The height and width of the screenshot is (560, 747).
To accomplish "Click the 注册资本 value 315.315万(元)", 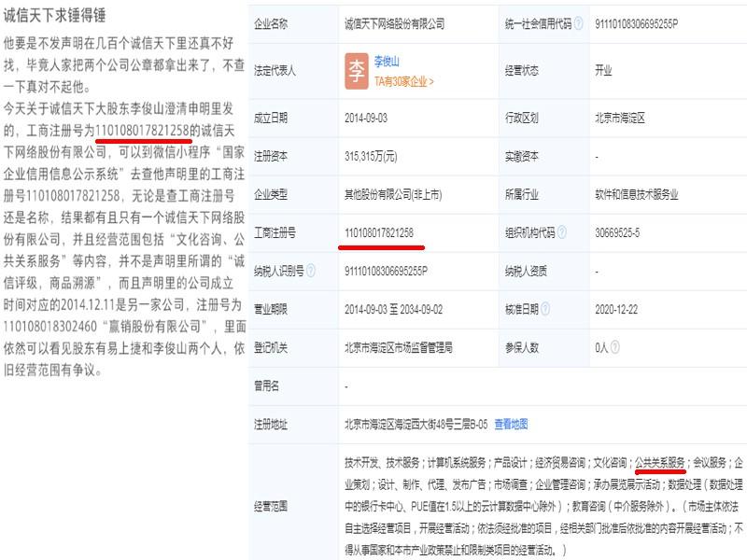I will [x=371, y=156].
